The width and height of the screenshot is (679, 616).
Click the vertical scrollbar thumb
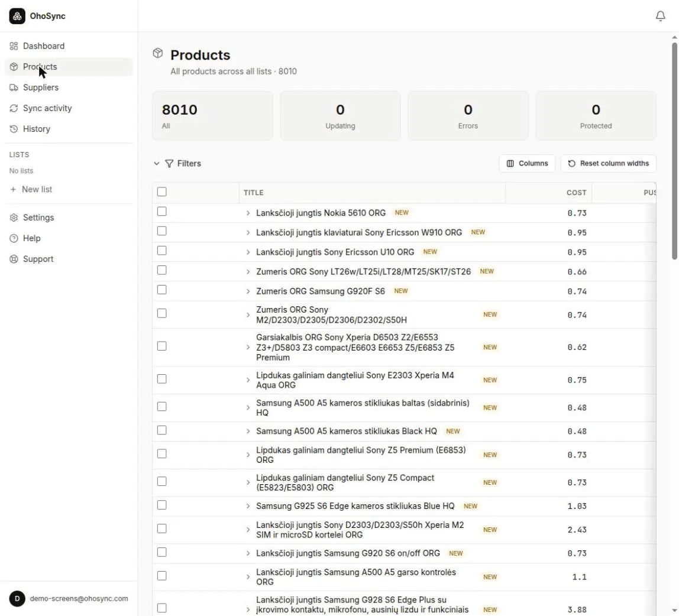point(674,151)
